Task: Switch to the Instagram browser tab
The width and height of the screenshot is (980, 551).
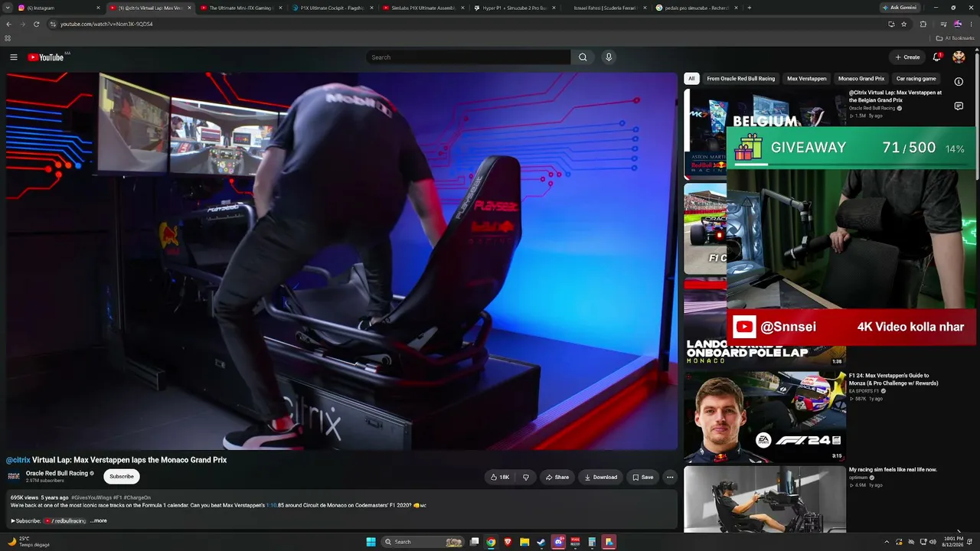Action: click(x=58, y=8)
